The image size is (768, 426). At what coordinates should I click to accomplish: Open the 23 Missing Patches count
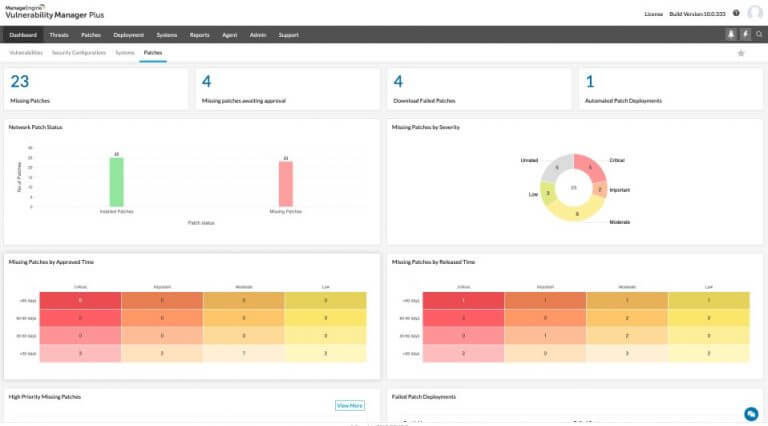coord(19,82)
